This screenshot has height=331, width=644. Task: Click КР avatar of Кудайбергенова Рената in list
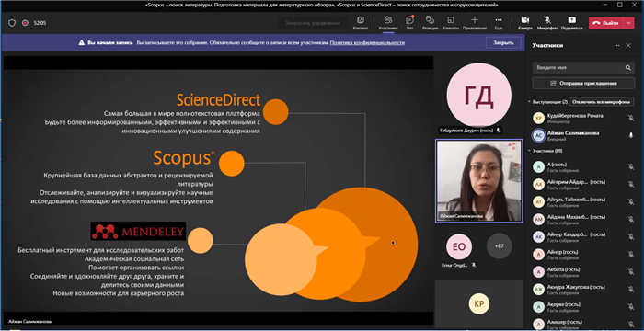[538, 119]
